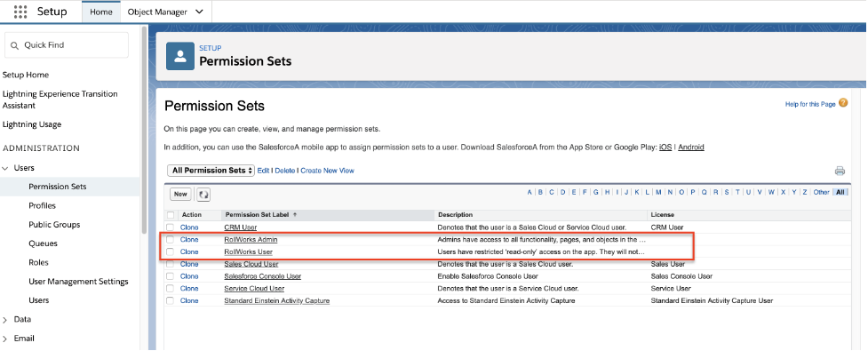Click the printer icon for printable view
This screenshot has height=351, width=868.
click(x=840, y=172)
